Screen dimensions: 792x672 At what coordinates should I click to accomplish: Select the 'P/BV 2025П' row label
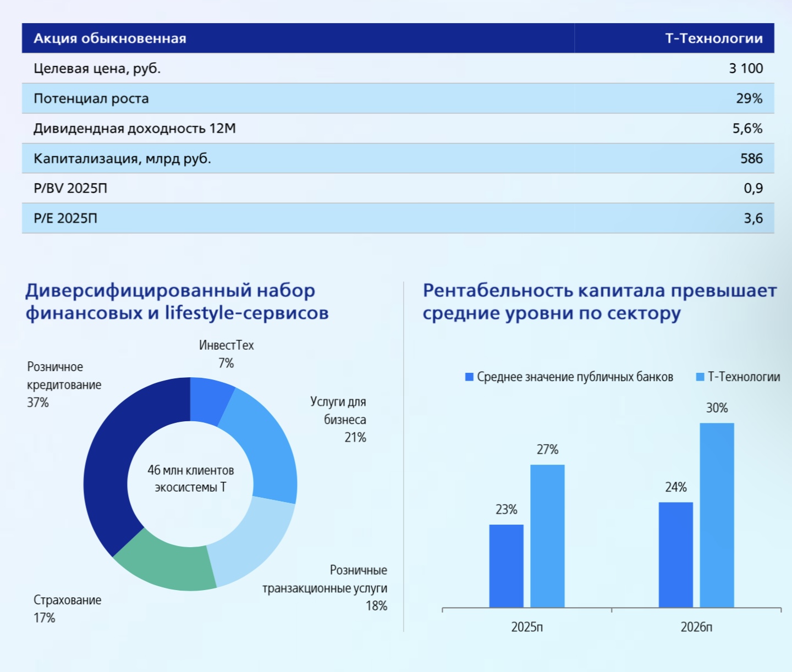(x=70, y=189)
